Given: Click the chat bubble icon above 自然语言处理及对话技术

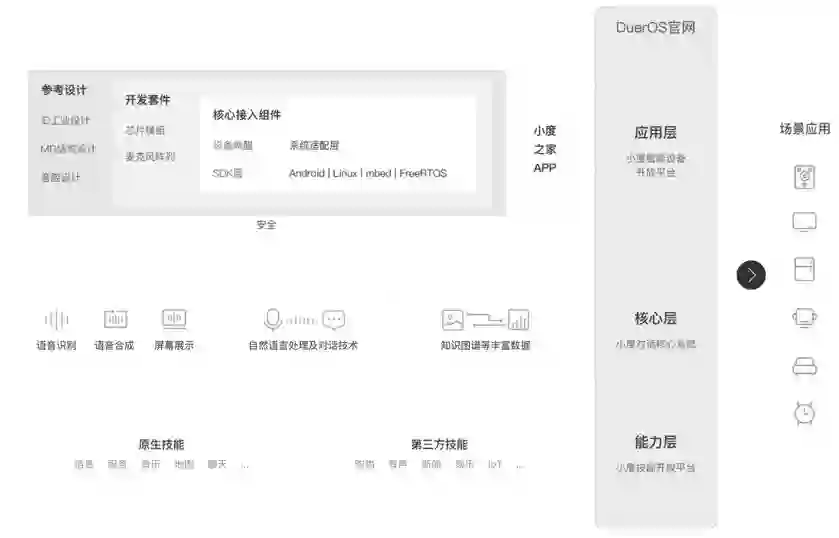Looking at the screenshot, I should pyautogui.click(x=334, y=320).
